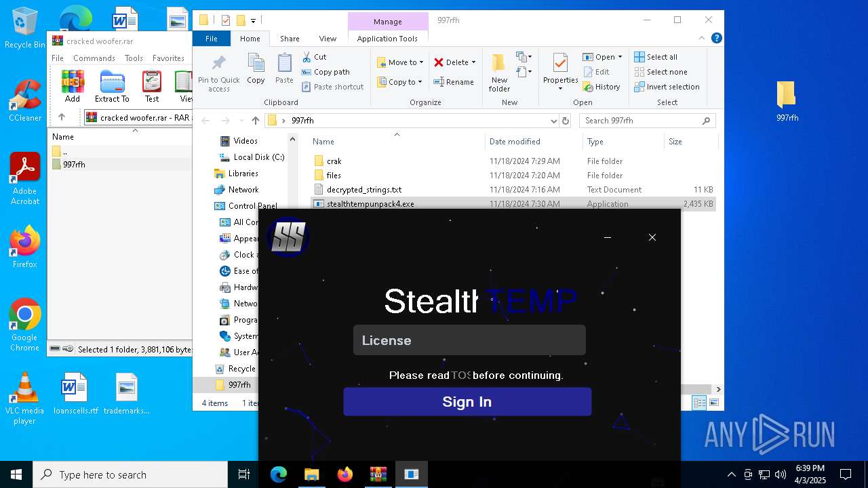Expand the Open dropdown arrow in ribbon
The image size is (868, 488).
(x=620, y=57)
